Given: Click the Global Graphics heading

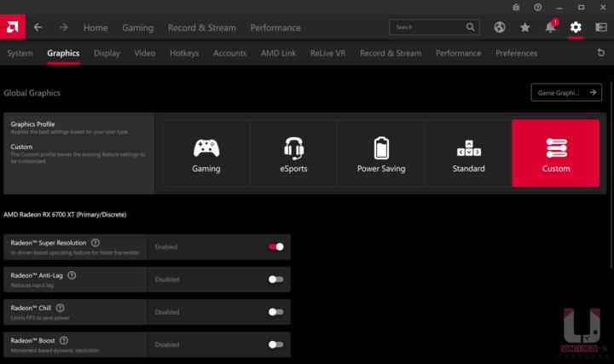Looking at the screenshot, I should click(x=32, y=93).
